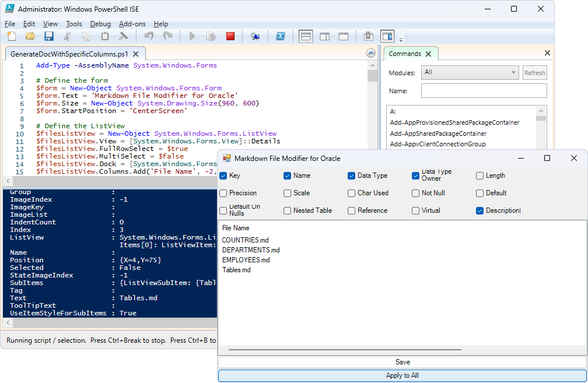Show script pane maximized layout icon
The image size is (588, 383).
tap(344, 36)
